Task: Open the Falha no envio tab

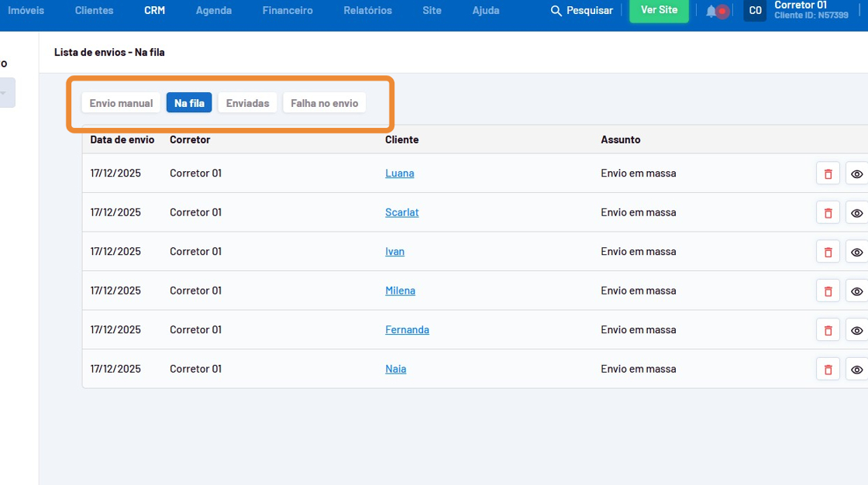Action: [324, 103]
